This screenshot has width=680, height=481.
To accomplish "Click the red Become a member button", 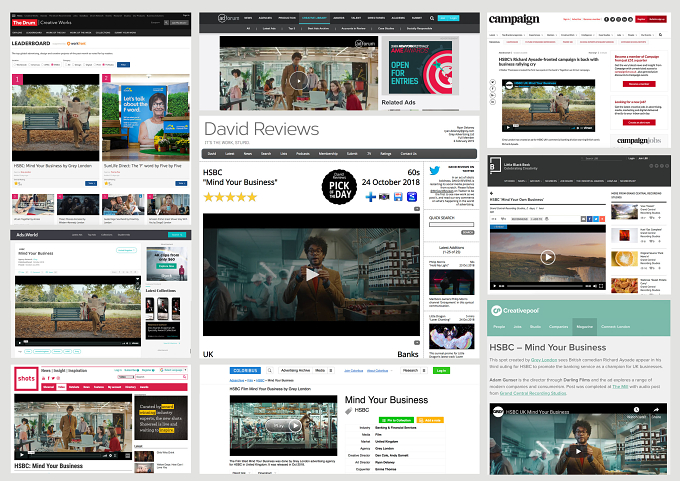I will [x=639, y=84].
